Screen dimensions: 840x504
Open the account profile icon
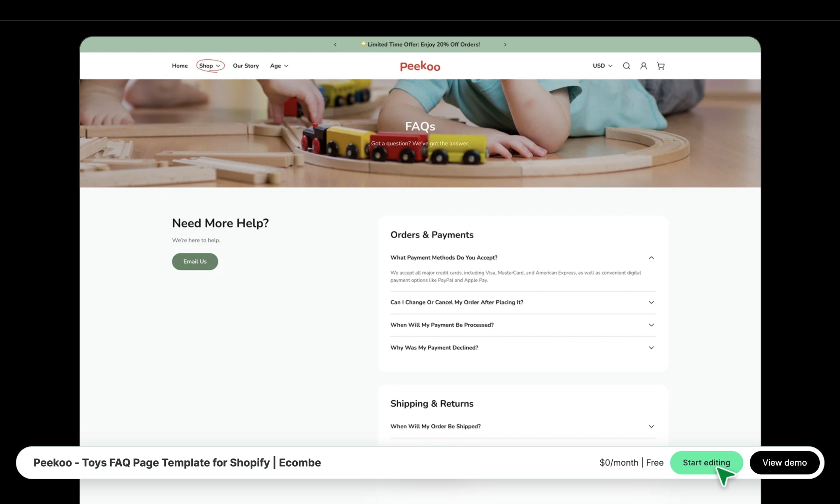click(643, 66)
